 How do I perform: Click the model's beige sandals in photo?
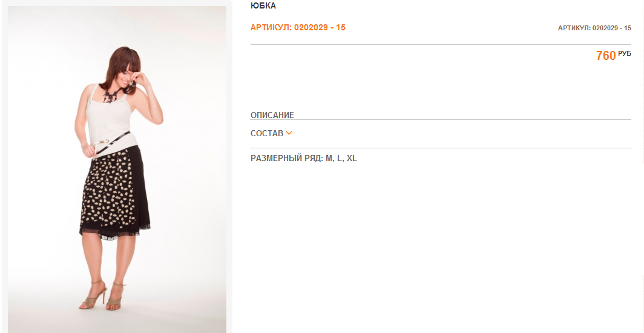coord(103,297)
